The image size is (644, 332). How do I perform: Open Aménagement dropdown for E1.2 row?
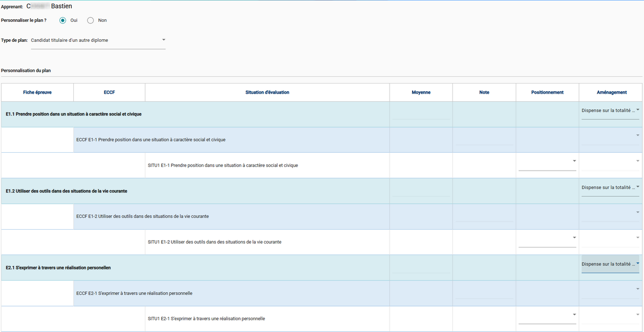point(610,188)
